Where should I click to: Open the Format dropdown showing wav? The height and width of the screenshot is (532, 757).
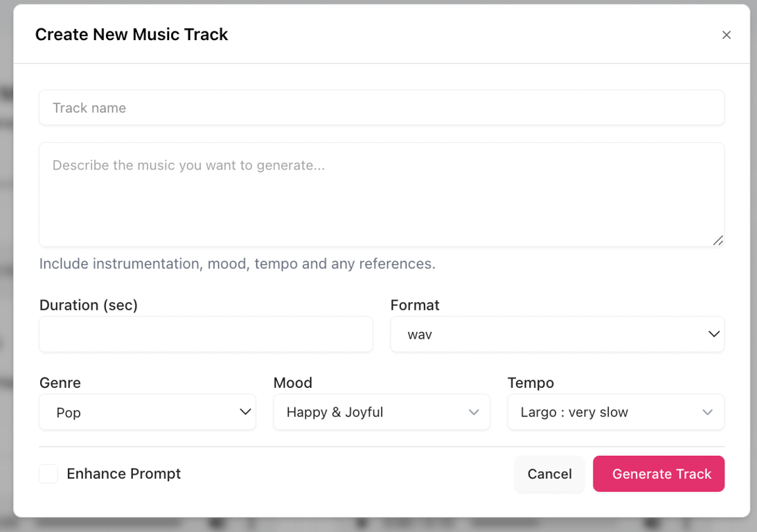click(557, 335)
